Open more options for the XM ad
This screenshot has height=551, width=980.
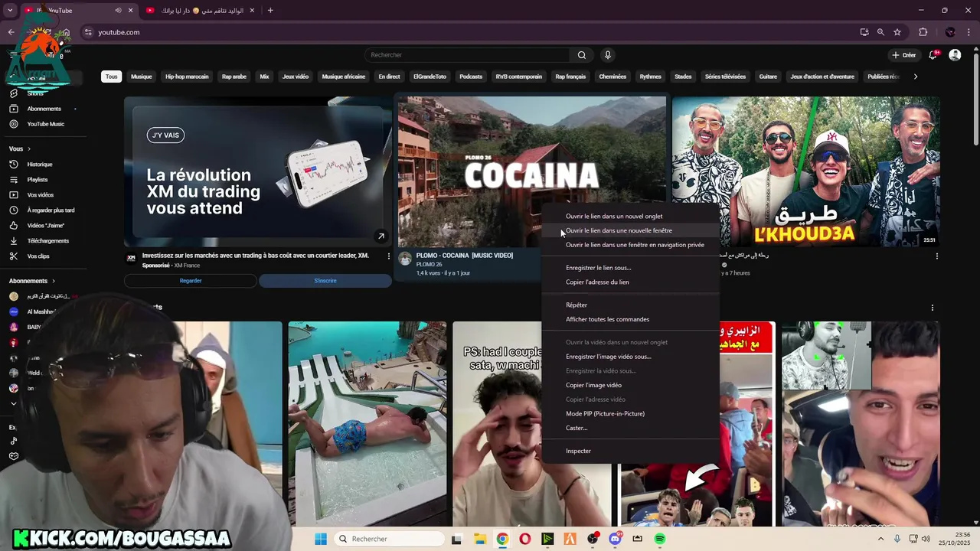388,256
